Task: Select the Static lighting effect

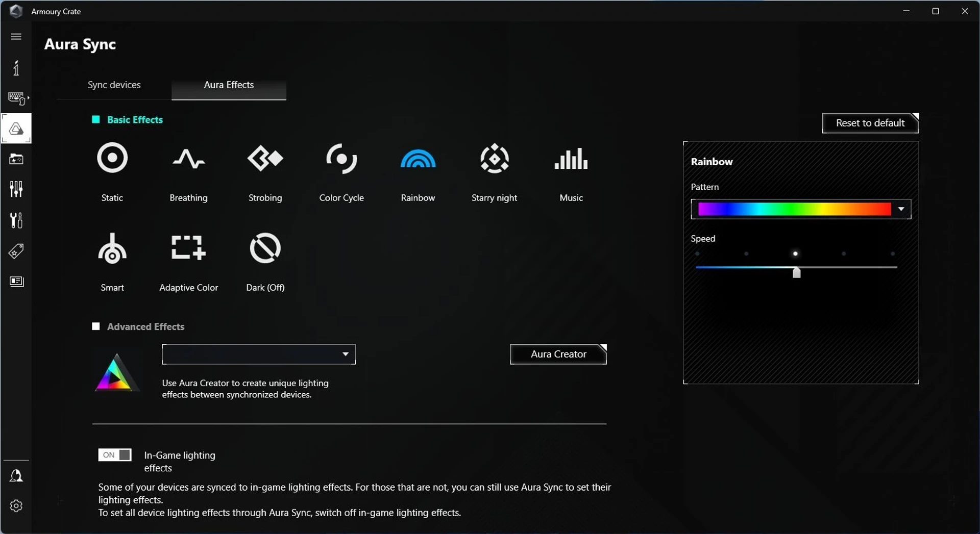Action: point(112,158)
